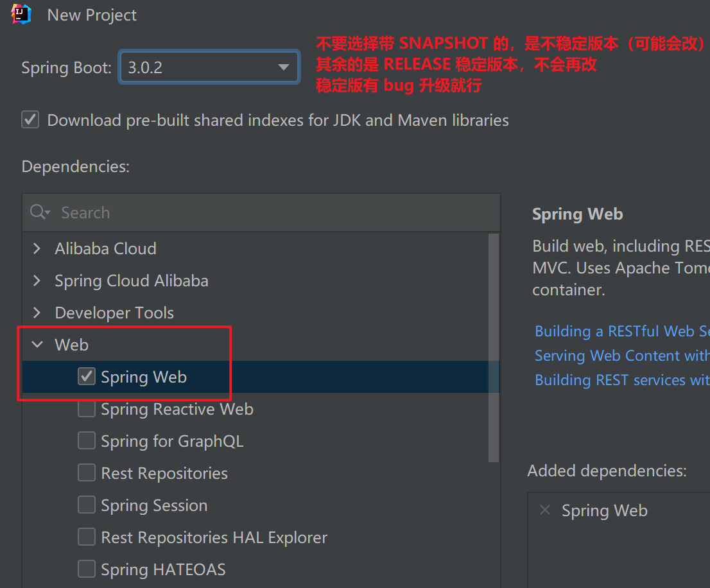Check the Spring Reactive Web checkbox
Viewport: 710px width, 588px height.
86,408
